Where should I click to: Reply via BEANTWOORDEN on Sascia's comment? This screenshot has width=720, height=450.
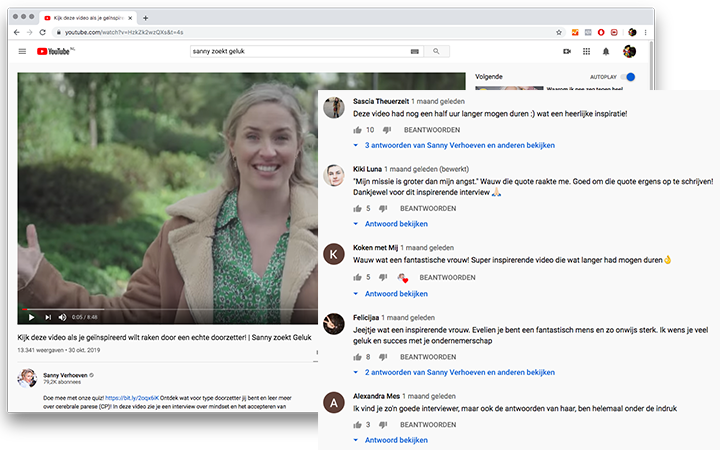pos(432,130)
